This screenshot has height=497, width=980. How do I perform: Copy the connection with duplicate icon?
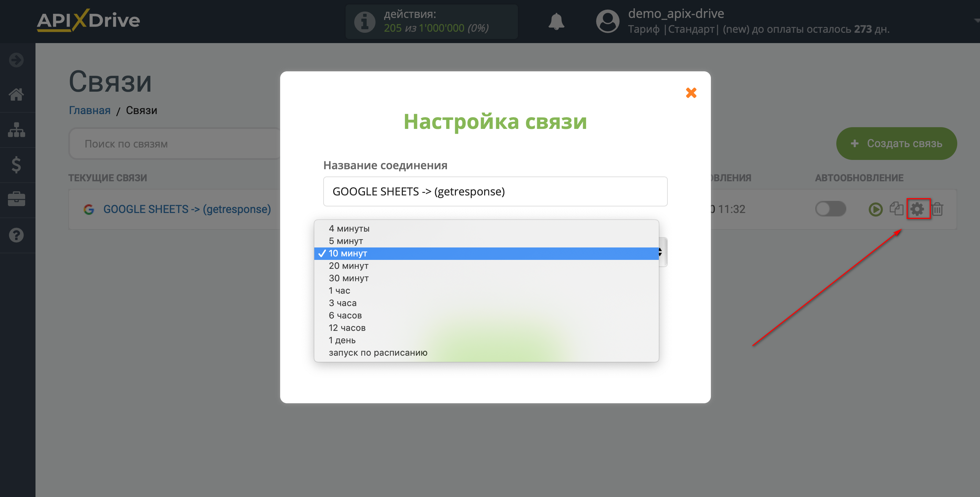coord(896,208)
